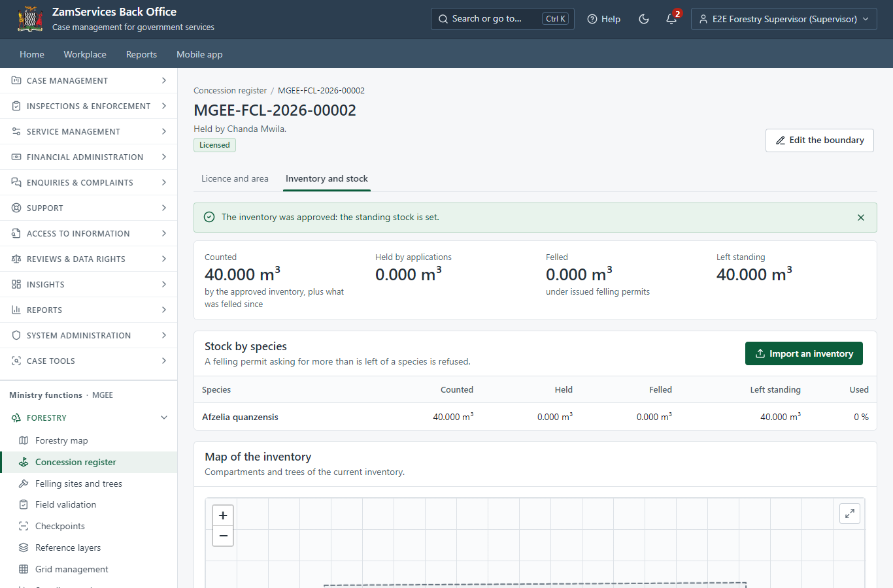Click the Financial Administration icon
The width and height of the screenshot is (893, 588).
click(x=16, y=157)
